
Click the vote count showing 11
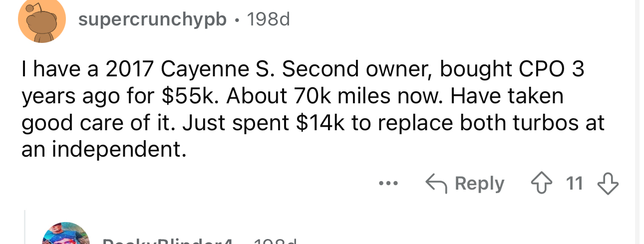tap(575, 184)
